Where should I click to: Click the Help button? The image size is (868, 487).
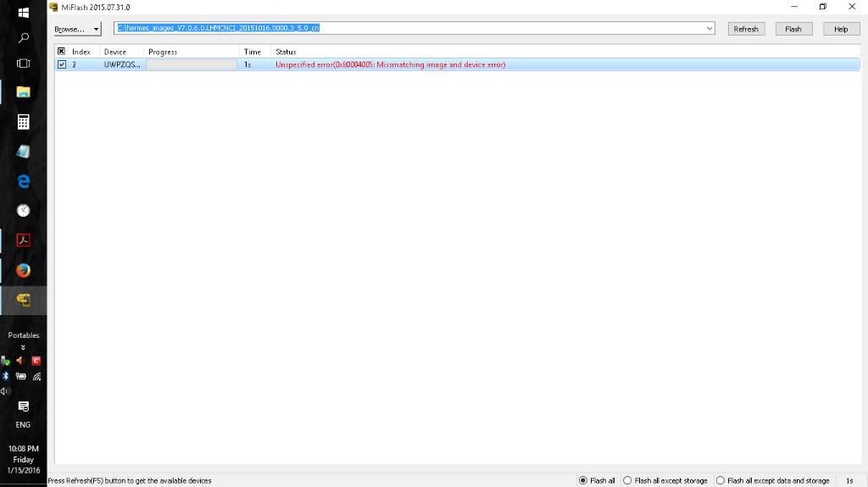tap(841, 29)
